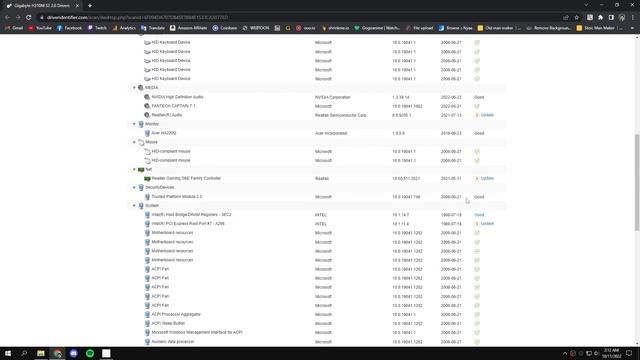Viewport: 640px width, 360px height.
Task: Open the Facebook bookmark
Action: [x=69, y=28]
